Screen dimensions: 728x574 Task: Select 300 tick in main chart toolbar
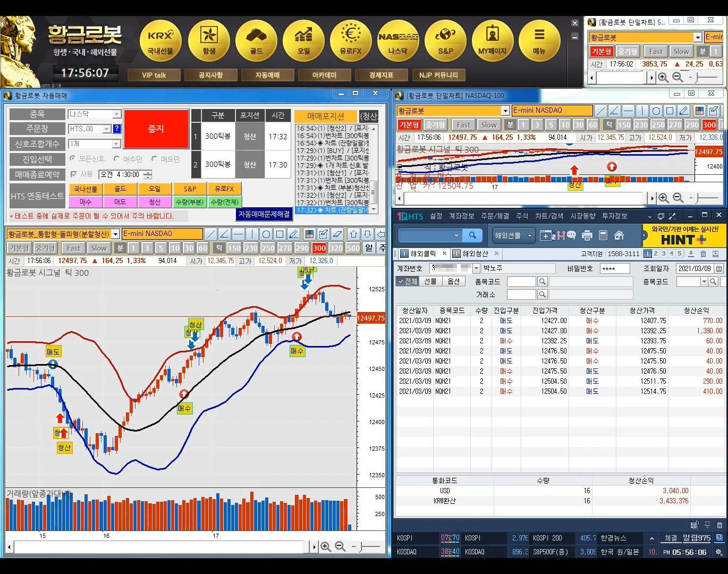coord(319,248)
